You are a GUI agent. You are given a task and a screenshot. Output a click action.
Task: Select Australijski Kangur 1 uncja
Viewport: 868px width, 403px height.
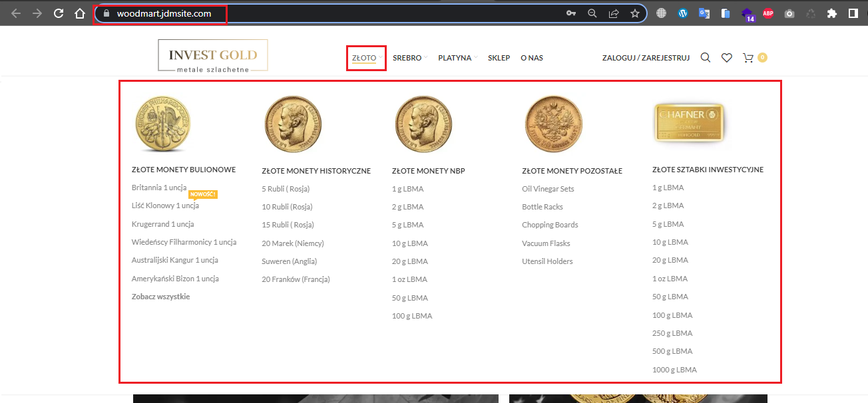(x=175, y=260)
